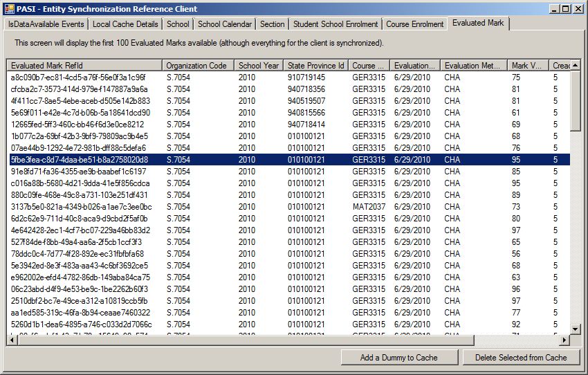Open the Section tab
Viewport: 588px width, 375px height.
click(x=272, y=24)
